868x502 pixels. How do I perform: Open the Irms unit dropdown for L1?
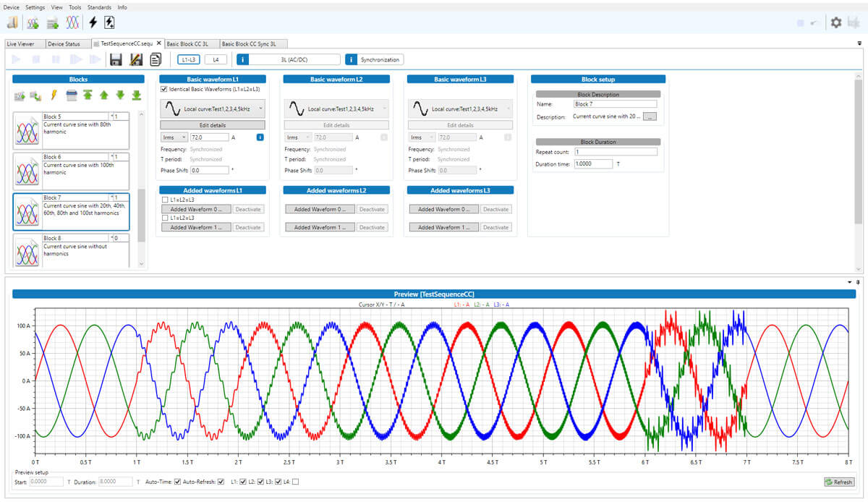coord(174,137)
